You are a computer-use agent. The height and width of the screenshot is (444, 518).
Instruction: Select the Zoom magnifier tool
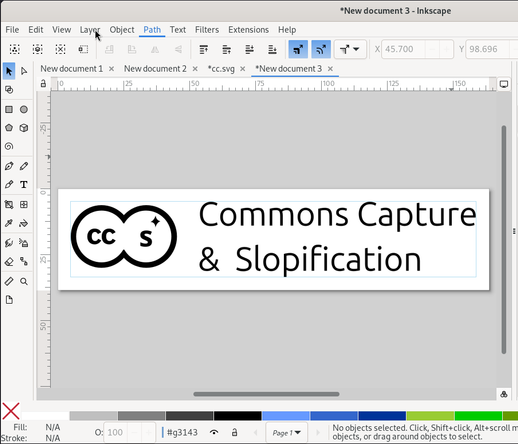point(24,281)
